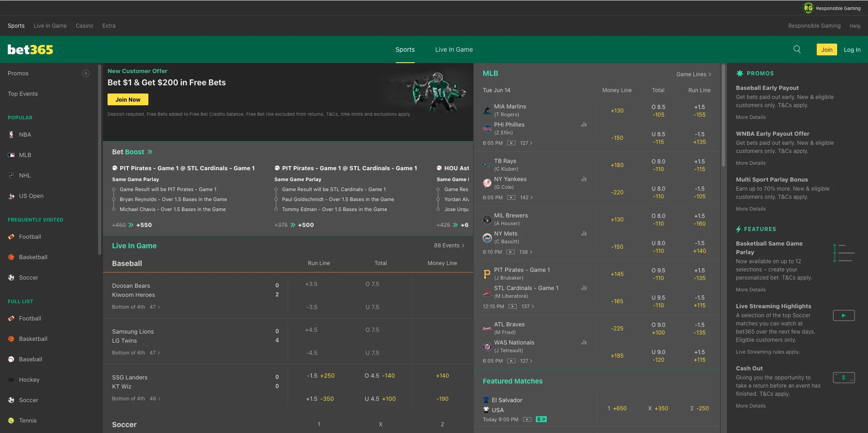This screenshot has width=868, height=433.
Task: Open Live Streaming rules apply link
Action: coord(768,352)
